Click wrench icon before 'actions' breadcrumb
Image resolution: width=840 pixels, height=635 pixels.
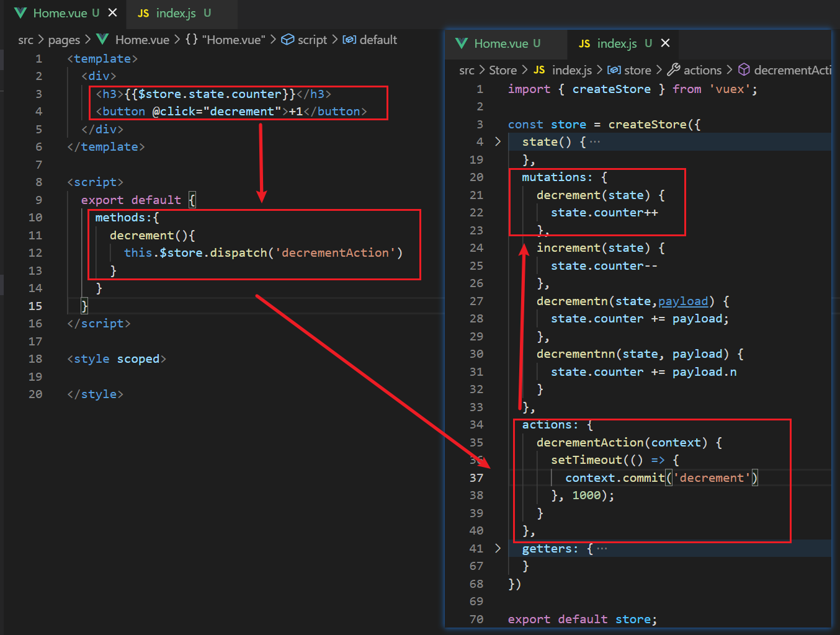coord(674,70)
